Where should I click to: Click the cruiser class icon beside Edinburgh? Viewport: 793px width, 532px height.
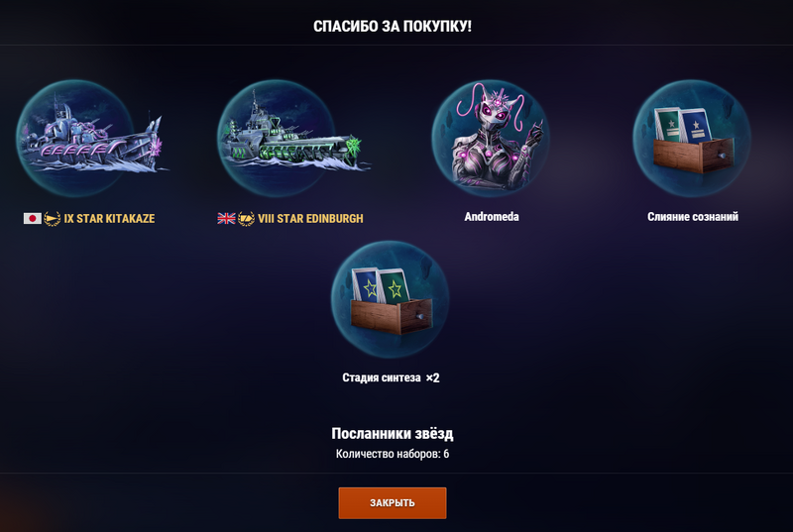pyautogui.click(x=246, y=218)
